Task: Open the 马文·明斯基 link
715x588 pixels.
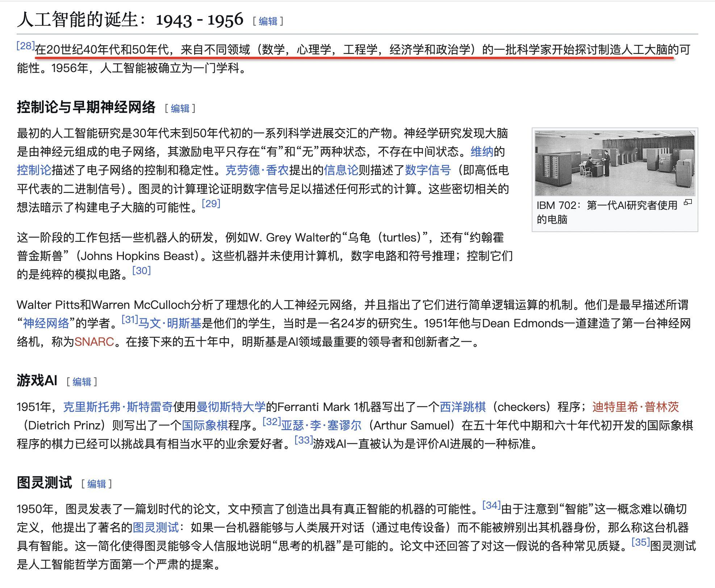Action: (x=170, y=323)
